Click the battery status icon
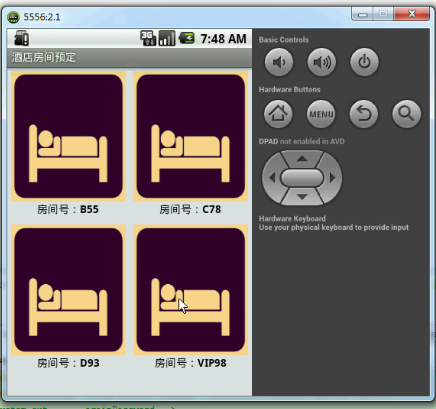436x409 pixels. pyautogui.click(x=187, y=38)
